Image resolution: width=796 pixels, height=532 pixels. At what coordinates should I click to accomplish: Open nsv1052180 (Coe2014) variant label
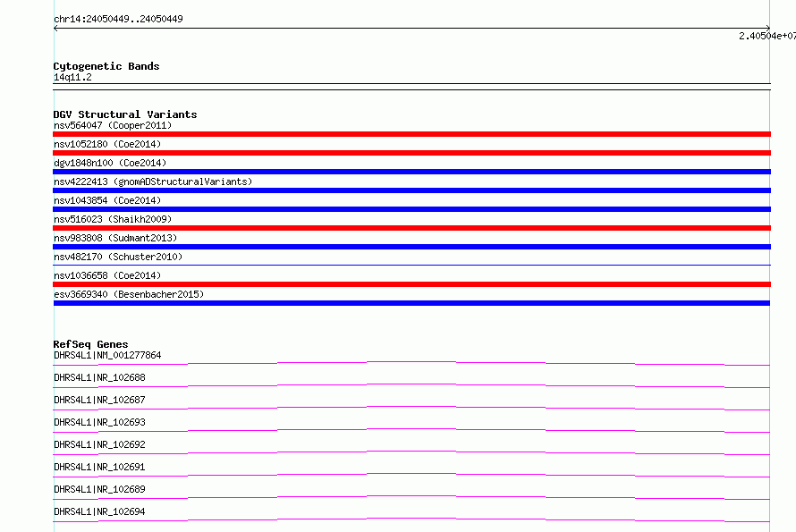[x=107, y=144]
